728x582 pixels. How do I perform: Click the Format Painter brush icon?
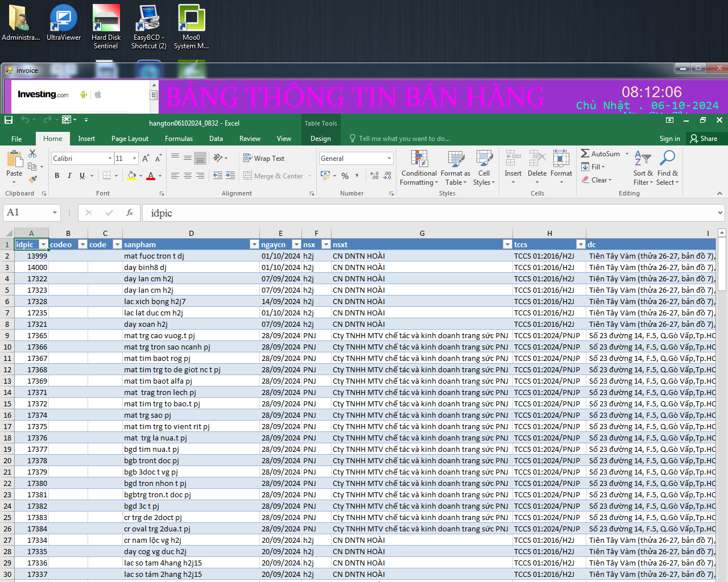point(32,180)
